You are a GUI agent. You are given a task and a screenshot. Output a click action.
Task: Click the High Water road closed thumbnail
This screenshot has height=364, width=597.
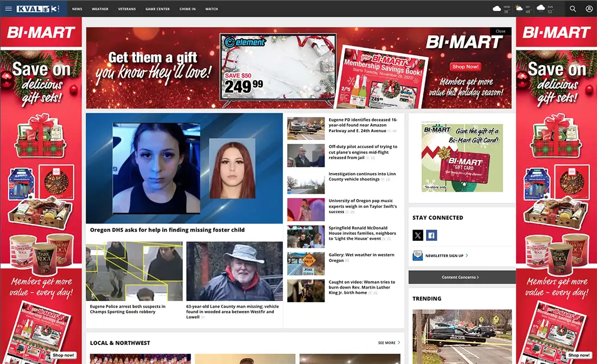pyautogui.click(x=306, y=264)
